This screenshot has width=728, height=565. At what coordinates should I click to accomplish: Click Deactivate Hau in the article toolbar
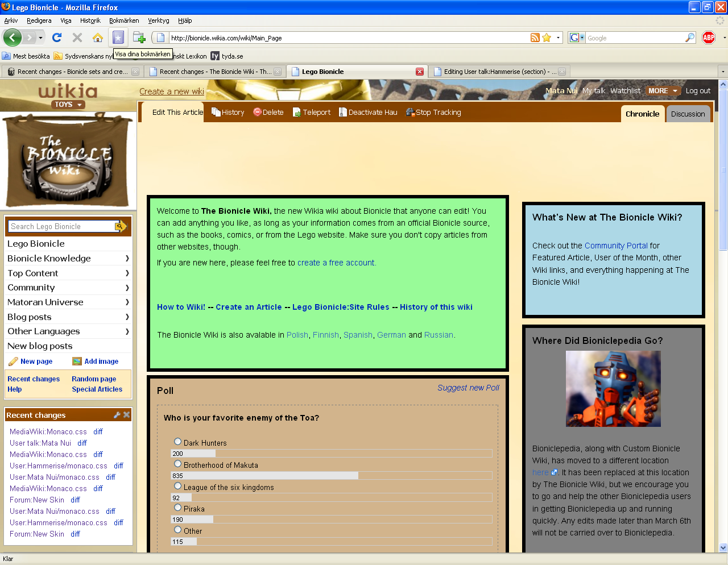368,112
